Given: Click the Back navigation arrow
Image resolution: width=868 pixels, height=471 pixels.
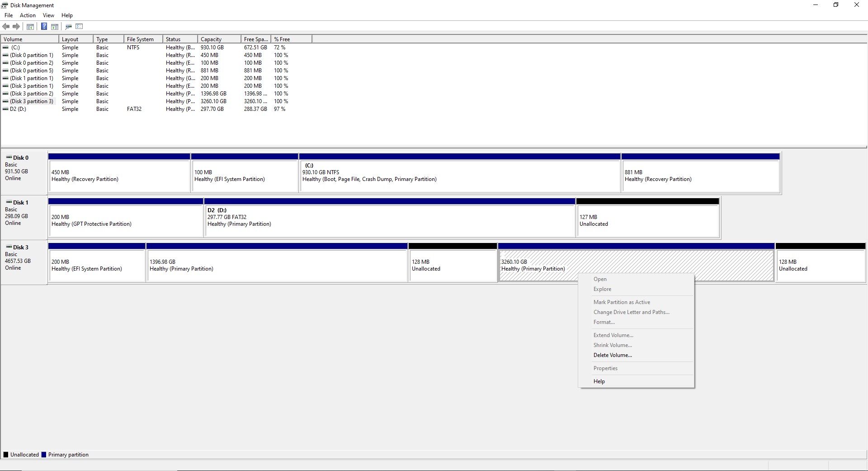Looking at the screenshot, I should pyautogui.click(x=6, y=26).
